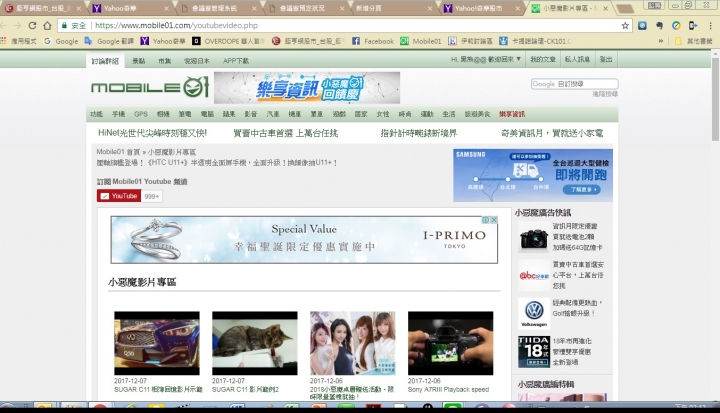Viewport: 720px width, 413px height.
Task: Open the yellow-green circular extension icon
Action: 676,26
